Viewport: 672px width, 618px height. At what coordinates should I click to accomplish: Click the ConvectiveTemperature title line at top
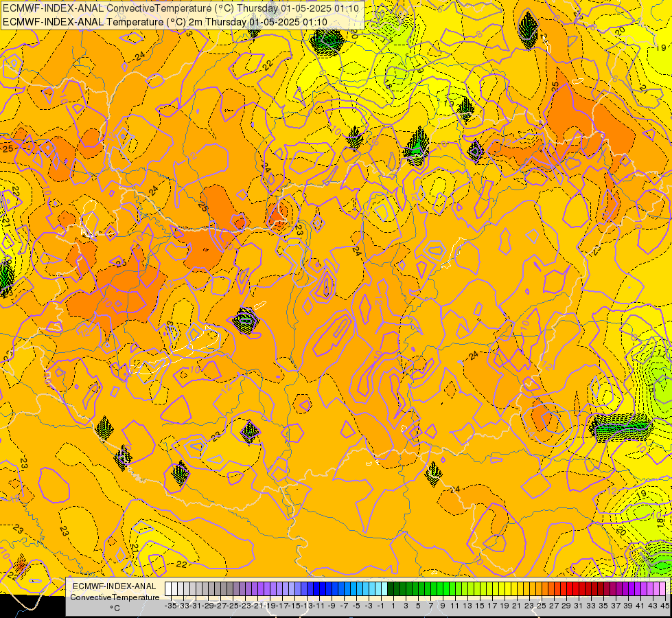[181, 8]
